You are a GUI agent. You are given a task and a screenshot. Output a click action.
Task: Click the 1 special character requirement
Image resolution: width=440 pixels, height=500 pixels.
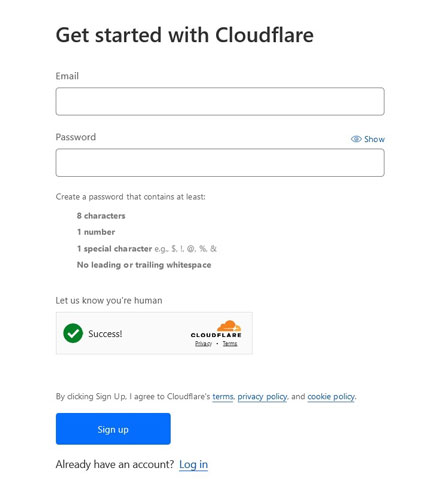(114, 249)
